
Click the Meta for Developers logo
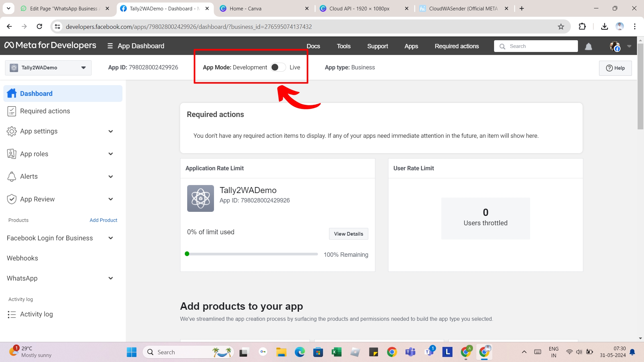tap(50, 46)
